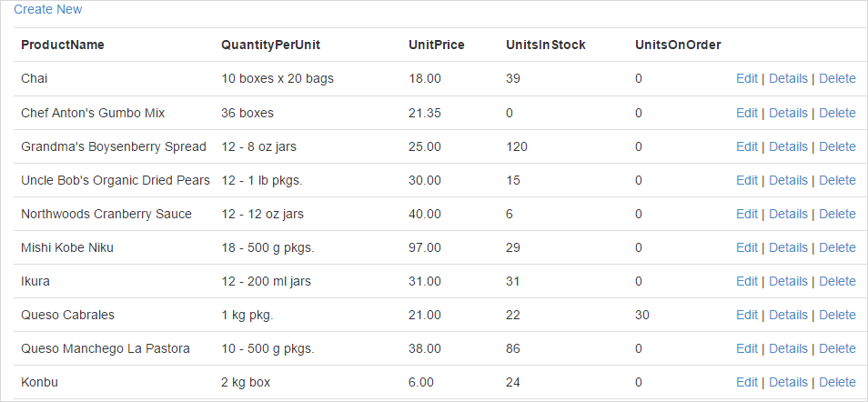Viewport: 868px width, 402px height.
Task: Click the ProductName column header
Action: click(x=63, y=45)
